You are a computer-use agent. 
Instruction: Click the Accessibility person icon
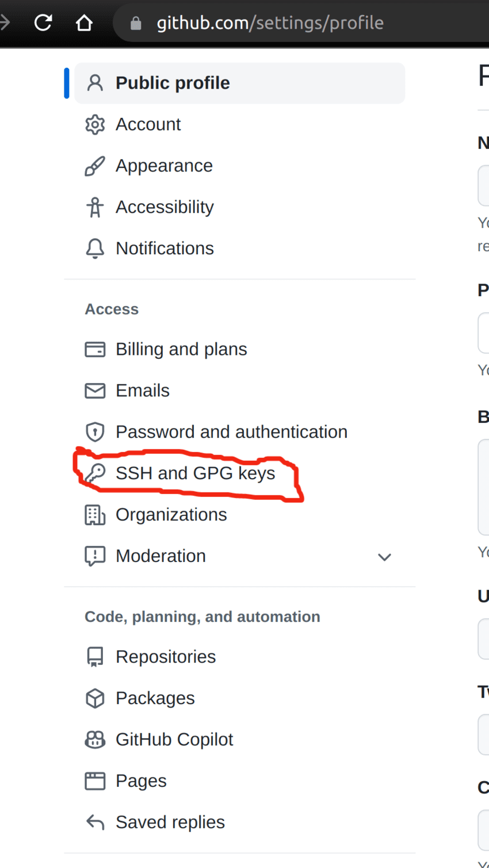point(94,207)
